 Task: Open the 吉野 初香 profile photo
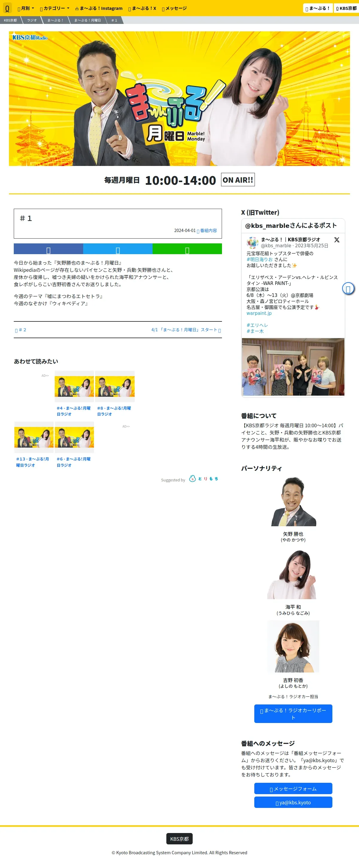293,647
